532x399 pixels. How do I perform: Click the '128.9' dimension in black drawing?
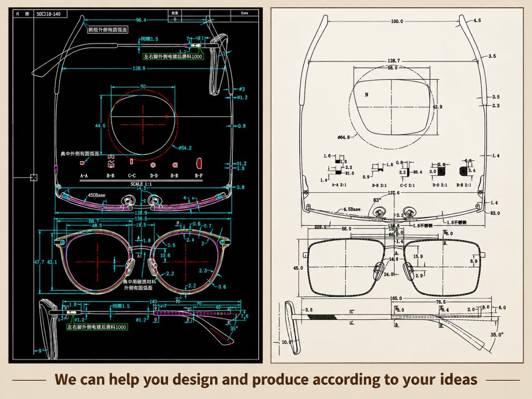pyautogui.click(x=139, y=68)
